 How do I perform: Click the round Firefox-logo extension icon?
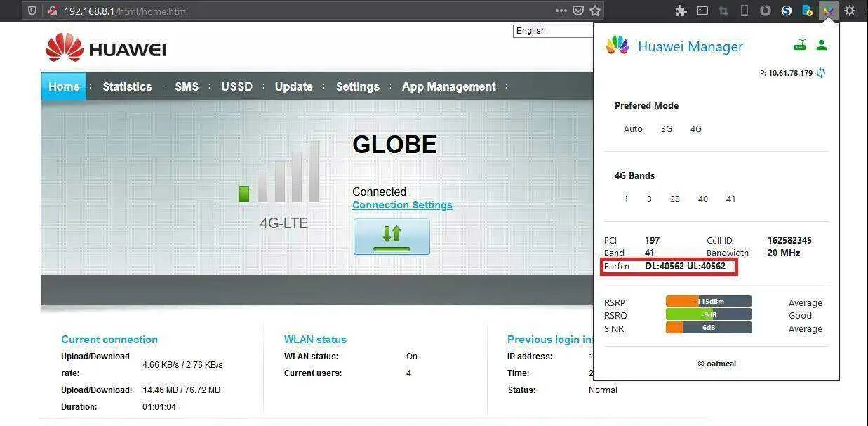[766, 11]
